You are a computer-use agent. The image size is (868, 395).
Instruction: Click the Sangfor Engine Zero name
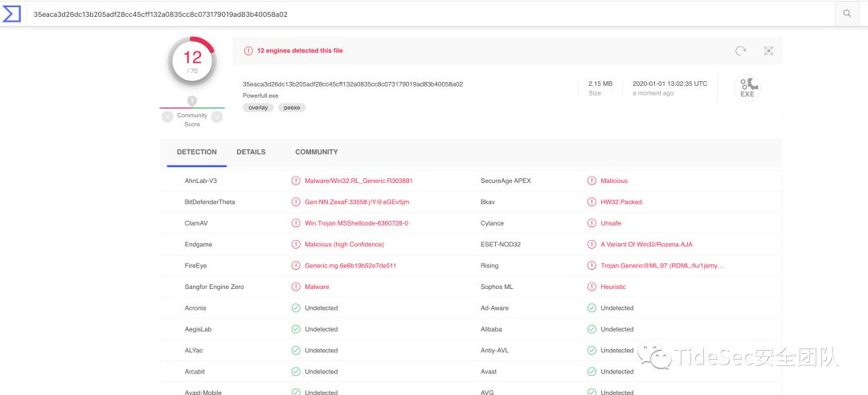(214, 287)
